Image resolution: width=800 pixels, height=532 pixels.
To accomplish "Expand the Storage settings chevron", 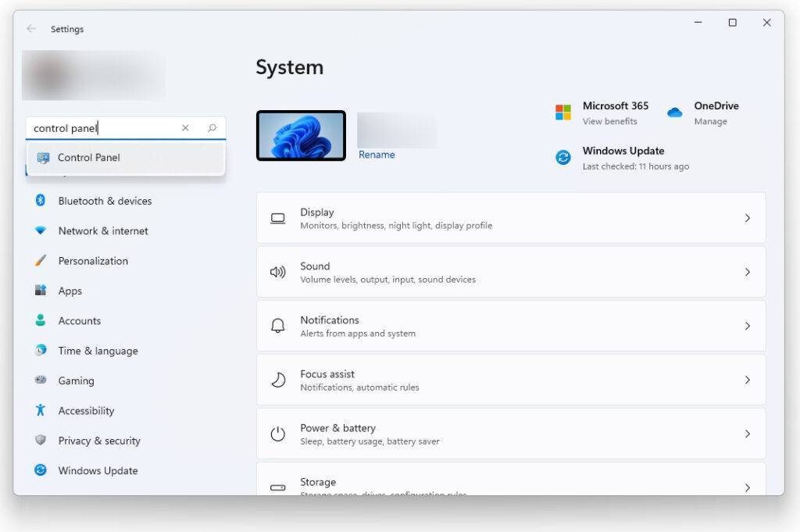I will [748, 487].
